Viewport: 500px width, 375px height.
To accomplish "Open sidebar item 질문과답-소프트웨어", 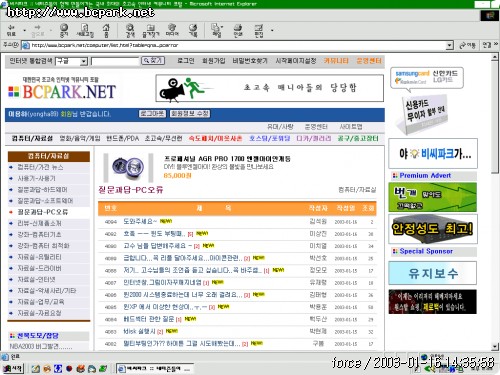I will pos(45,201).
